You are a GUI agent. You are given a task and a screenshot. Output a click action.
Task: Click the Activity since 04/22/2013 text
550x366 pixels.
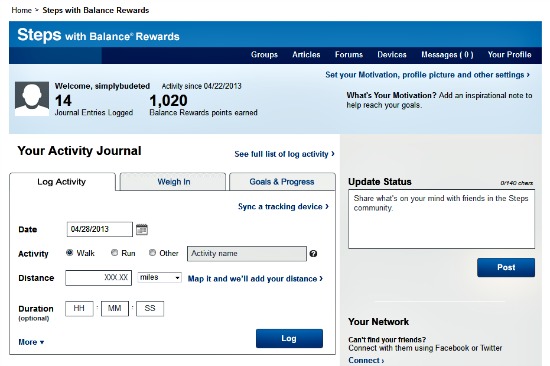point(201,86)
